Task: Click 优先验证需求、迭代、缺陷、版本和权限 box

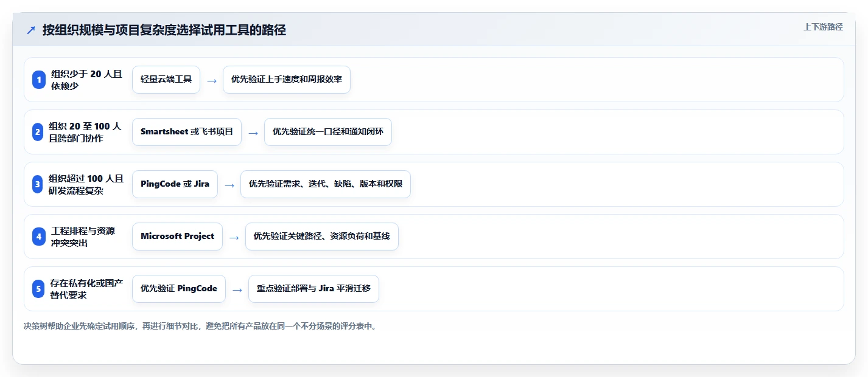Action: point(326,184)
